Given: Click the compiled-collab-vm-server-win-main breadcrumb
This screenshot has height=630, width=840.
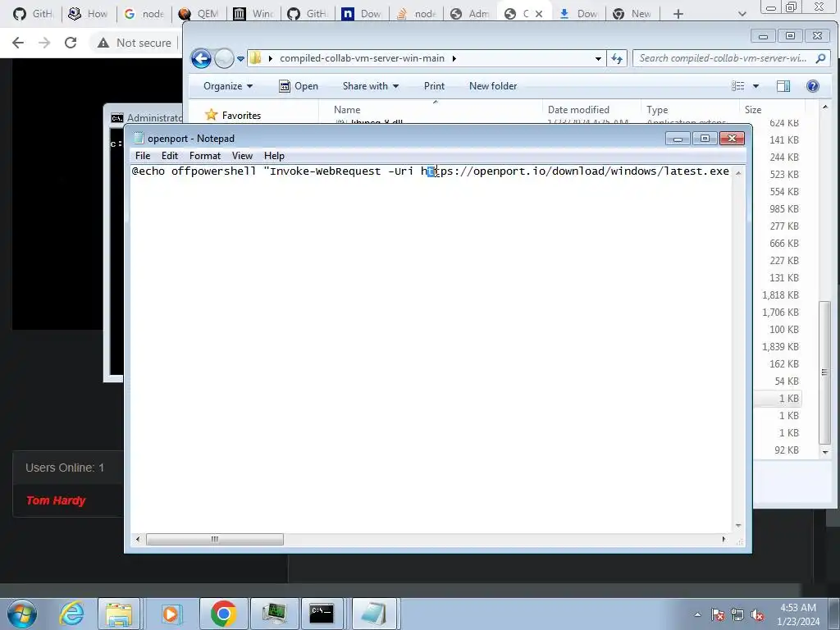Looking at the screenshot, I should [362, 58].
